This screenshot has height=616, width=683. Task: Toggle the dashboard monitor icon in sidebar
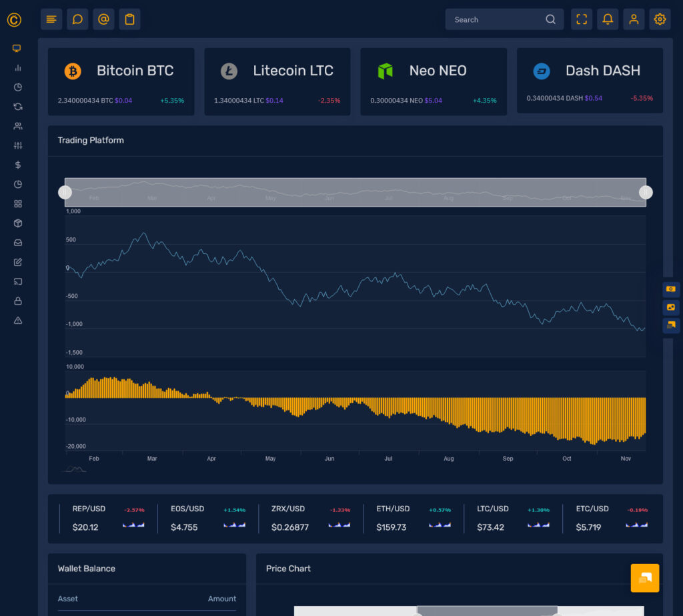coord(18,48)
